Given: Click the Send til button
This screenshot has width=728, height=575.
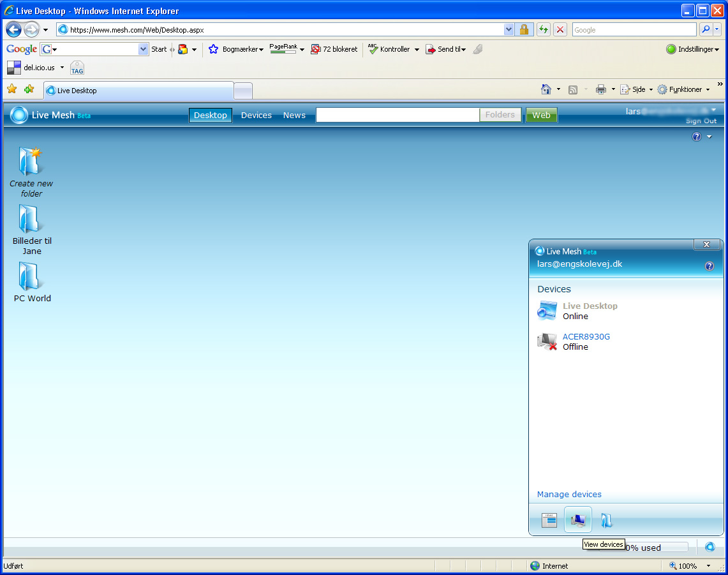Looking at the screenshot, I should [x=446, y=49].
